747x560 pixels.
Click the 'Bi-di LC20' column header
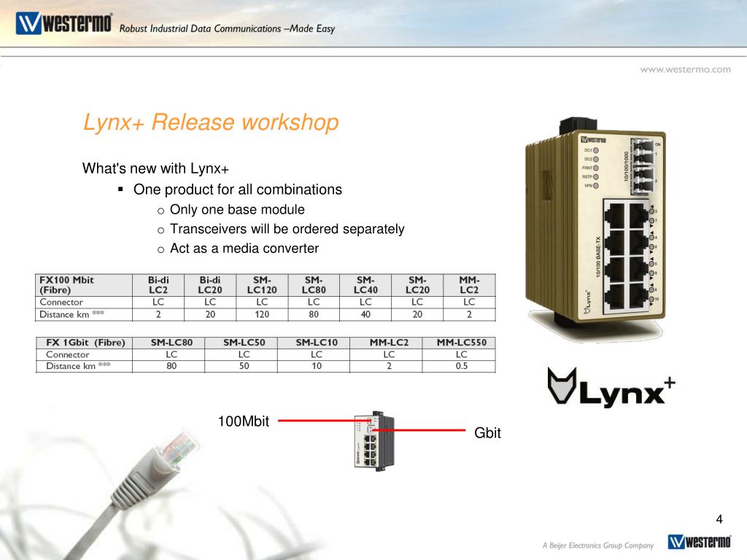[210, 285]
